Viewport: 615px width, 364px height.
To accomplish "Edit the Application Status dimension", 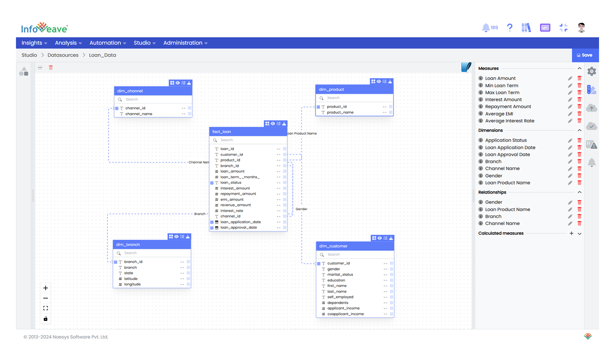I will 570,140.
